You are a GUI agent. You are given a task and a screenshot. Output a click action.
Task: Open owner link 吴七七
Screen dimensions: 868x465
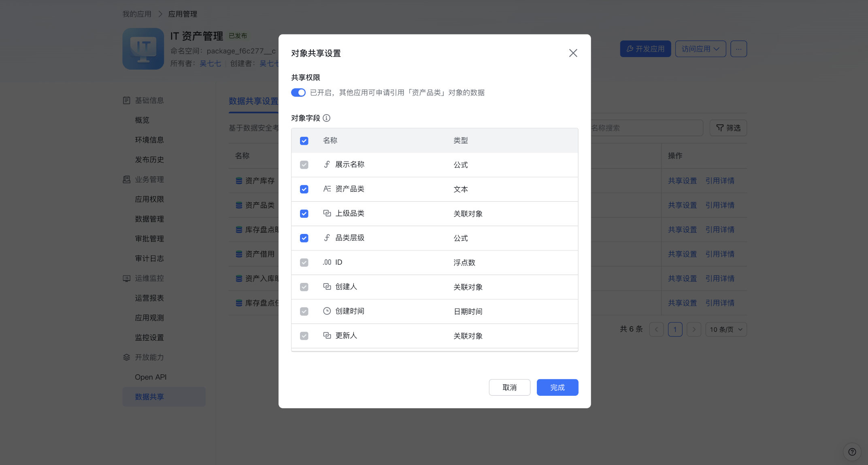pyautogui.click(x=210, y=64)
